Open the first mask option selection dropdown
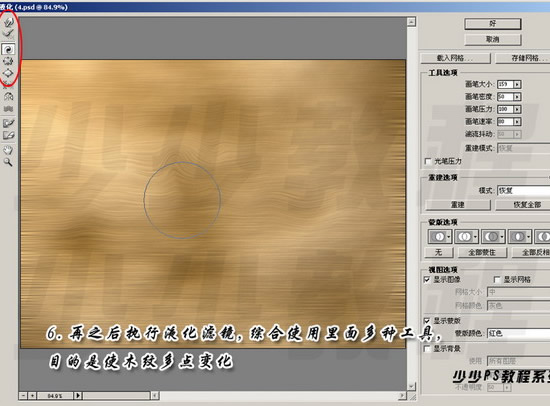Image resolution: width=550 pixels, height=406 pixels. pyautogui.click(x=449, y=237)
